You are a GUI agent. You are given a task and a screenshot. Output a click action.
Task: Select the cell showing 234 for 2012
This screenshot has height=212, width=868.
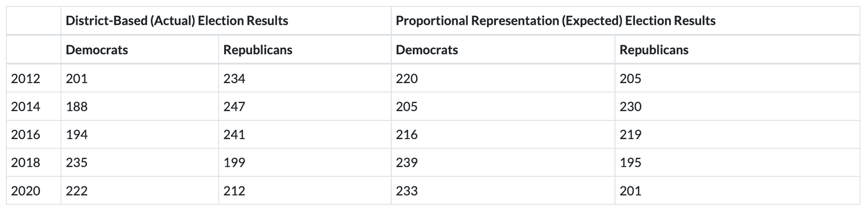[x=234, y=79]
